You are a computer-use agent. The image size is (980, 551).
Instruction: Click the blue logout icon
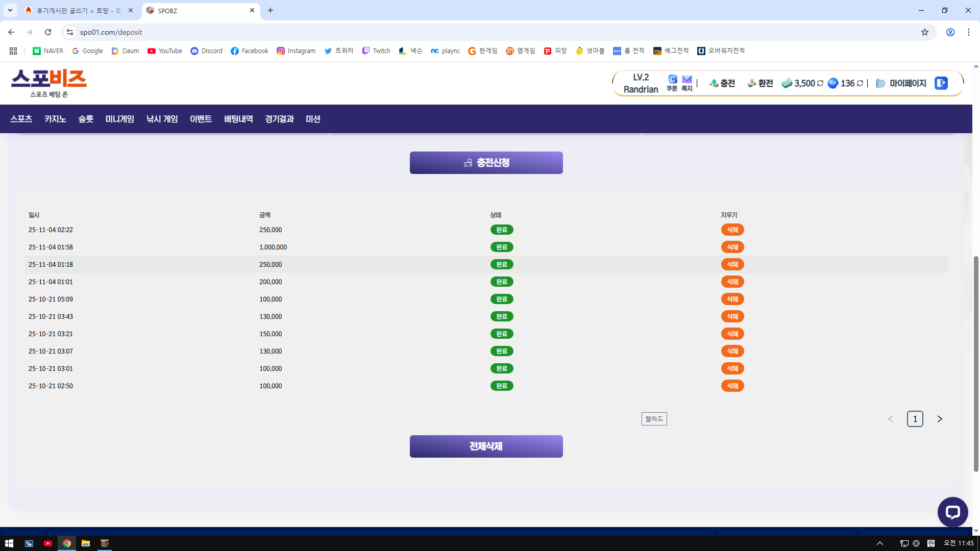tap(941, 83)
